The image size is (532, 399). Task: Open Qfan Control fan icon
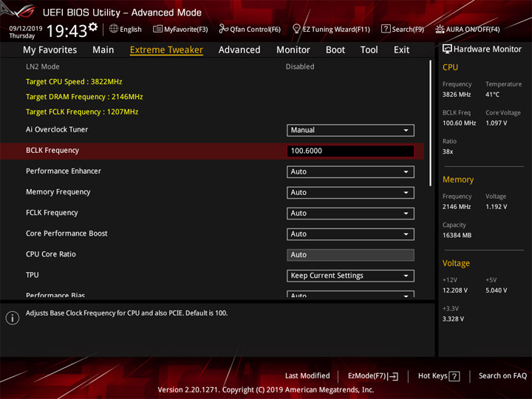pyautogui.click(x=223, y=29)
